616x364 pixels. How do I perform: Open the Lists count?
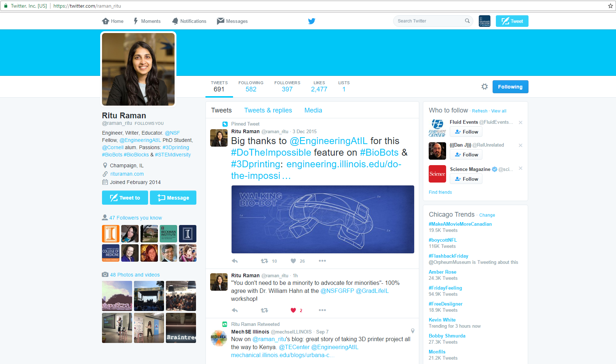click(344, 87)
